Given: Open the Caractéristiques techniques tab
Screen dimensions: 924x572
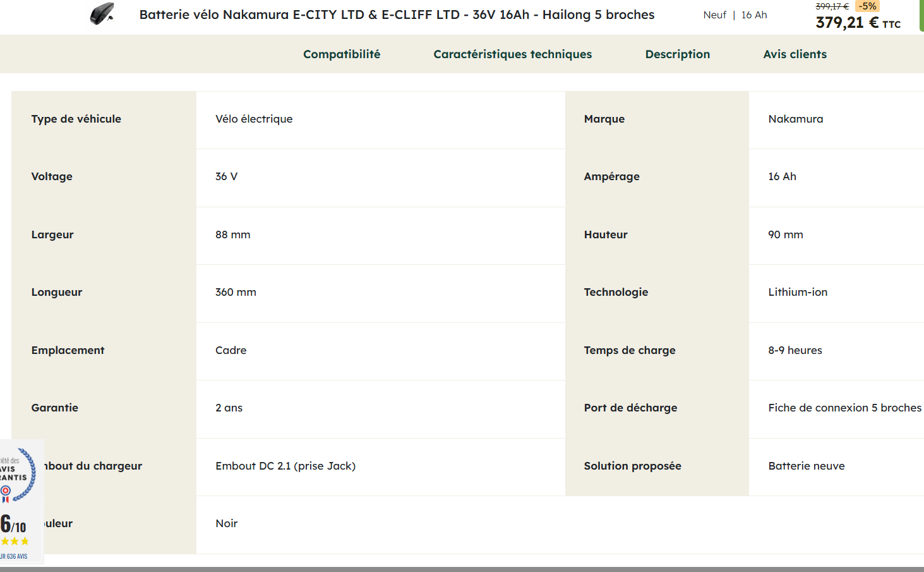Looking at the screenshot, I should [x=513, y=54].
